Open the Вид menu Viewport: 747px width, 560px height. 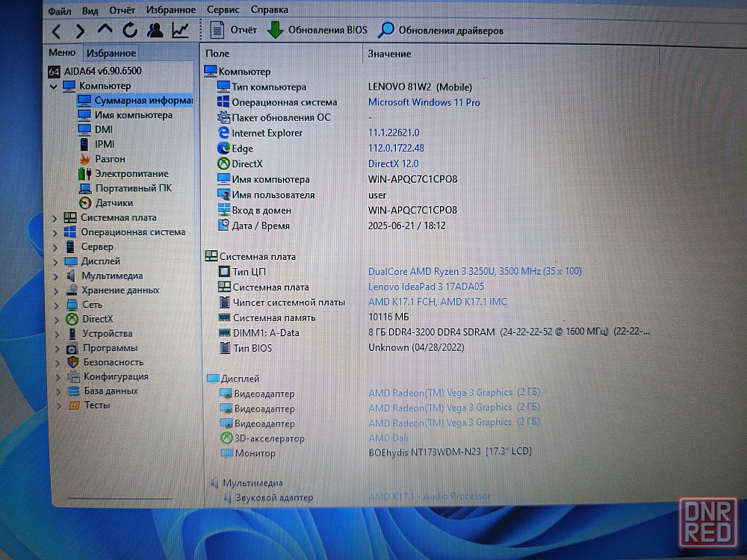click(x=90, y=10)
